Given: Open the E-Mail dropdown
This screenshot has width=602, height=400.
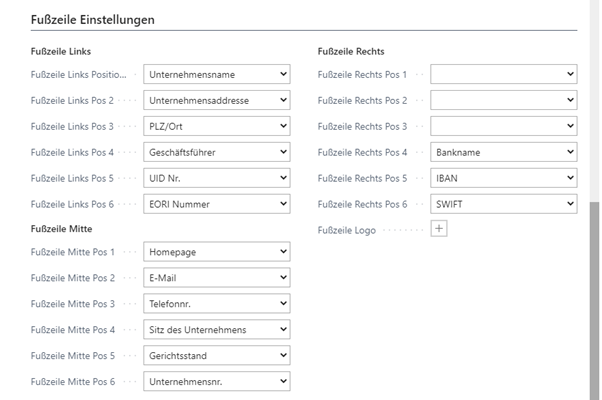Looking at the screenshot, I should (217, 278).
